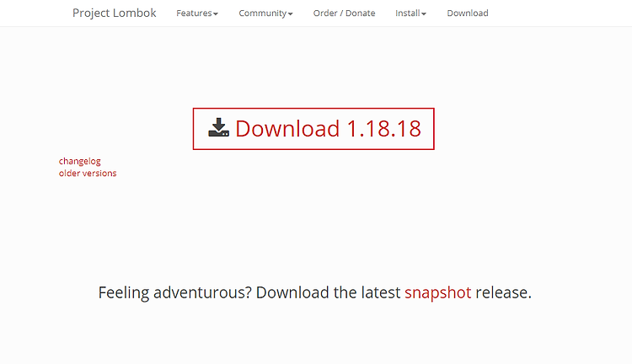Open the Install menu label
632x364 pixels.
coord(408,13)
